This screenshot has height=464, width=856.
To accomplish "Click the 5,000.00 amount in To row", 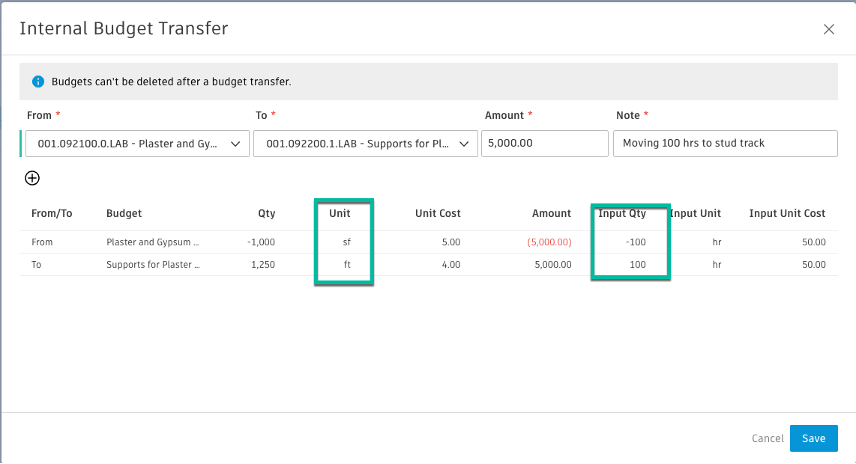I will [552, 265].
